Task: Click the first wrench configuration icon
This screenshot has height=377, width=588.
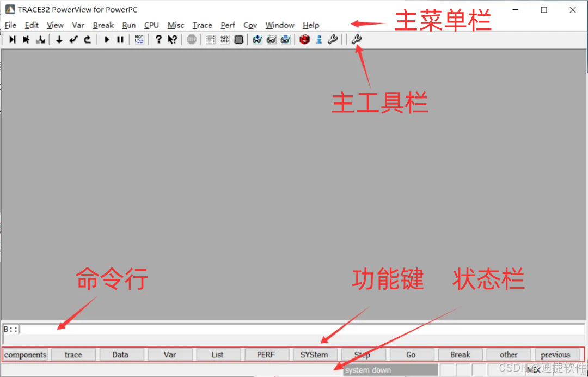Action: [333, 39]
